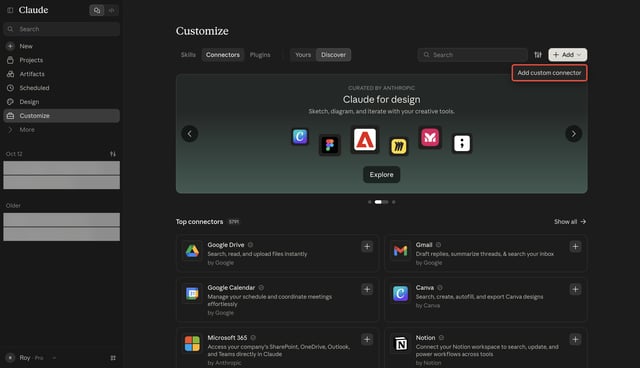Image resolution: width=640 pixels, height=368 pixels.
Task: Click the pink M icon in carousel
Action: point(430,137)
